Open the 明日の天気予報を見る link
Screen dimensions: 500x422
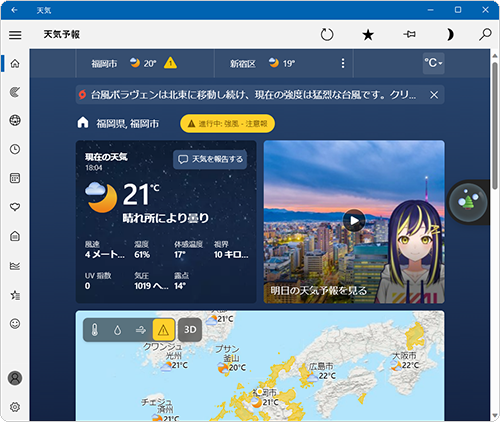point(319,291)
